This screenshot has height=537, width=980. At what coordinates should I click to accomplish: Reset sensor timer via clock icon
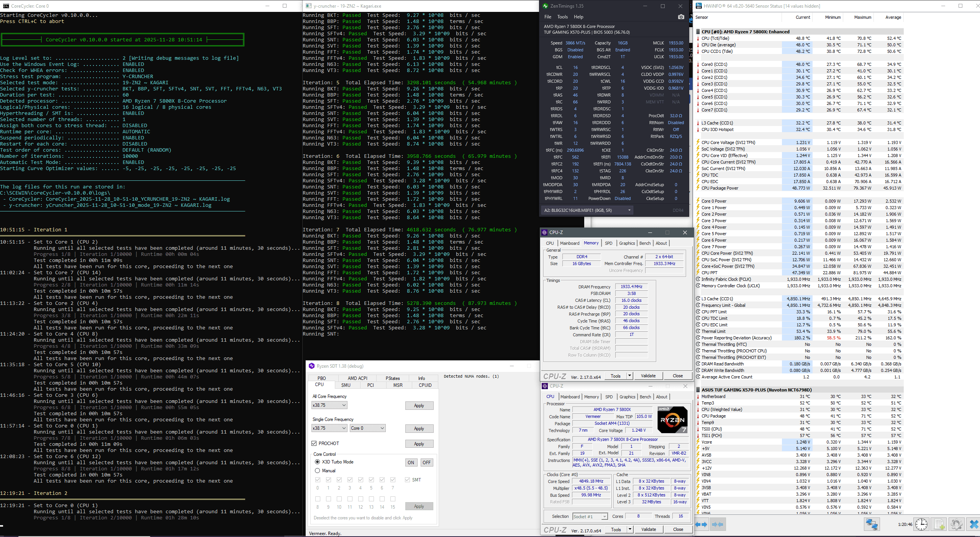click(921, 524)
